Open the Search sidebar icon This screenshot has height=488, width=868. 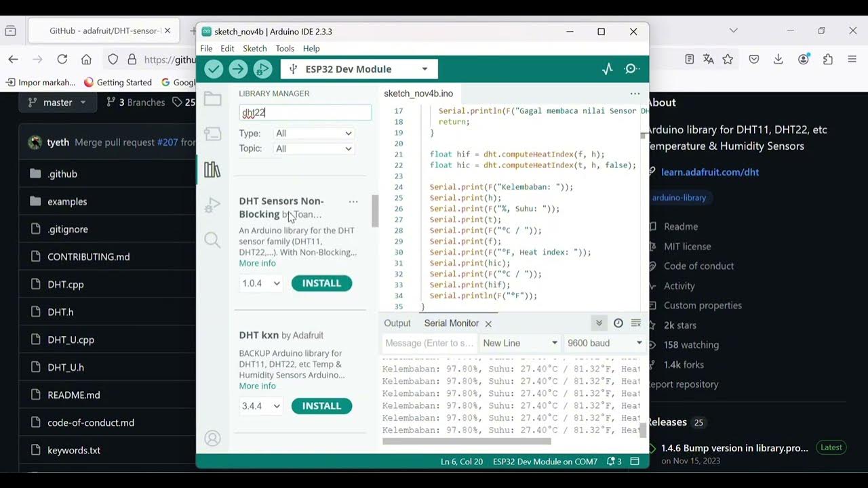click(213, 240)
